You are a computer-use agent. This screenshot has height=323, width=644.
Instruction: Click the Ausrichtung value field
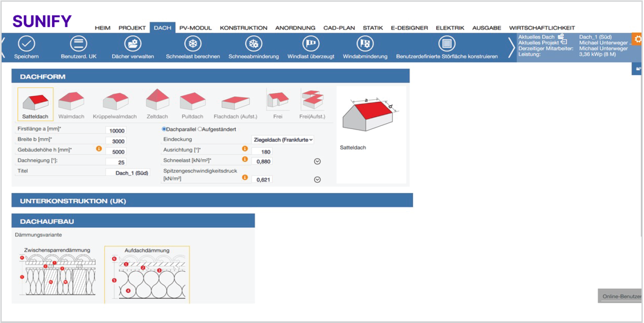(x=262, y=151)
